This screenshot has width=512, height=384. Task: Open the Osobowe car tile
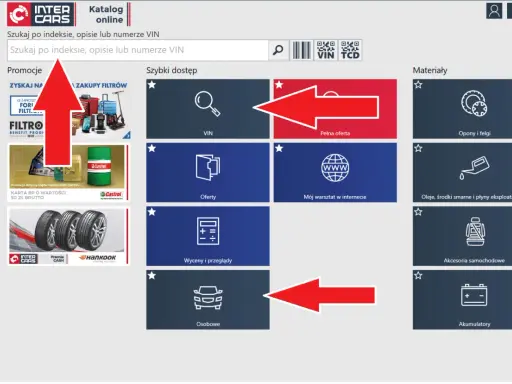click(x=208, y=300)
